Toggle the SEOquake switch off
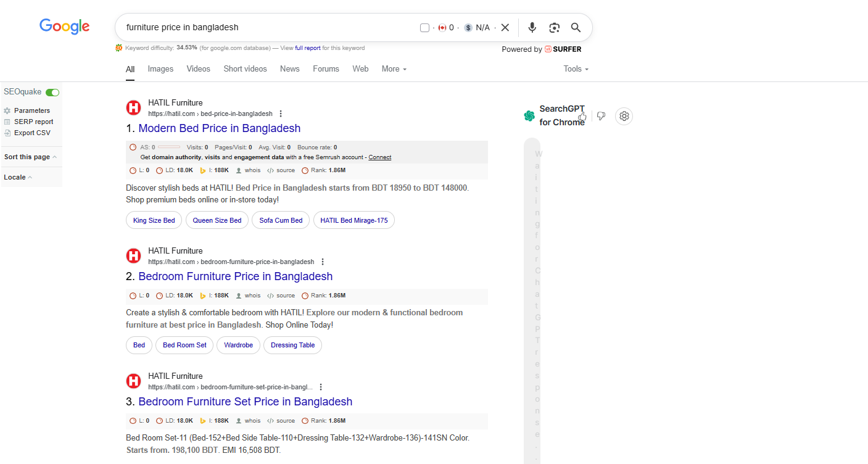Screen dimensions: 868x464 52,92
